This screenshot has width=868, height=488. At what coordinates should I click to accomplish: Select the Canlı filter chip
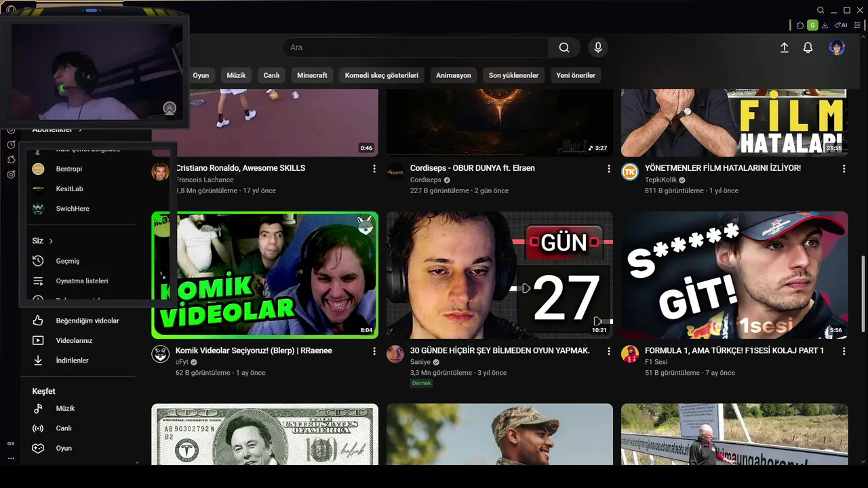(x=271, y=75)
